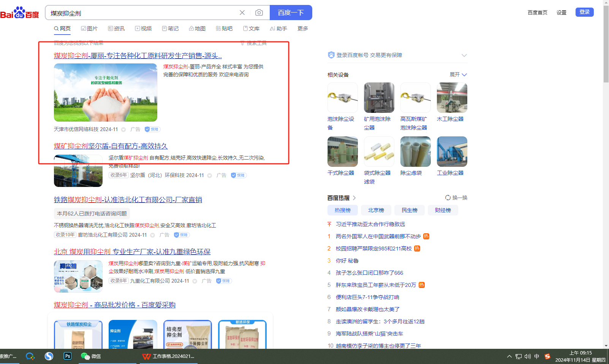Open the ad info arrow after 九重化工有限公司 2024-11
The width and height of the screenshot is (609, 364).
[195, 281]
